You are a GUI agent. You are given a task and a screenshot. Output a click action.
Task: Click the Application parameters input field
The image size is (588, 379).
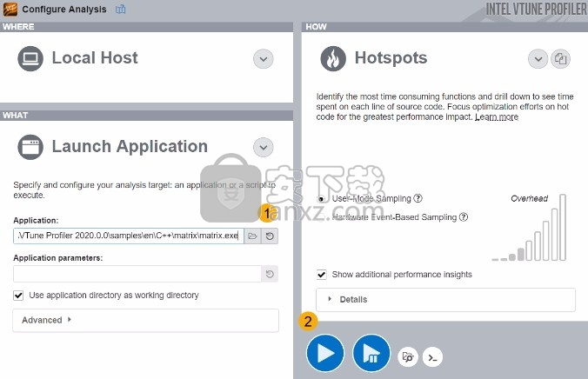[137, 274]
